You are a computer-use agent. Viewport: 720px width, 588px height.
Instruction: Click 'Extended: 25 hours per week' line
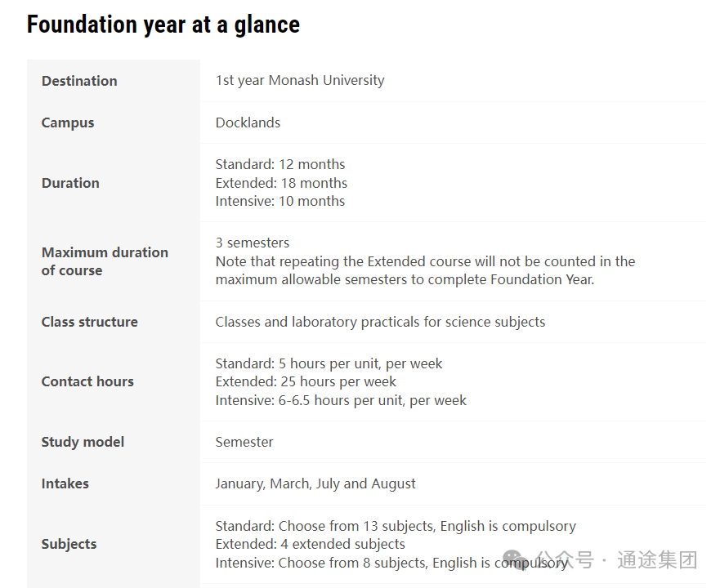coord(306,381)
